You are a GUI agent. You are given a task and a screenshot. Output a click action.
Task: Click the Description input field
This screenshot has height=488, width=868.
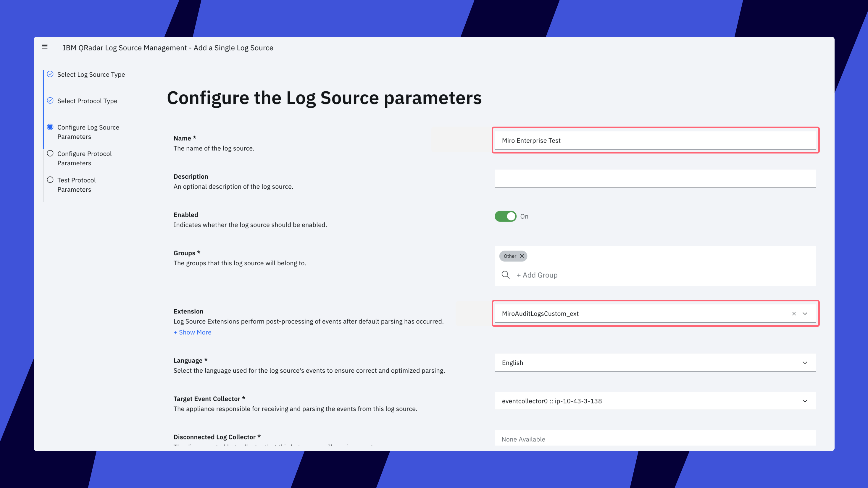(x=655, y=179)
